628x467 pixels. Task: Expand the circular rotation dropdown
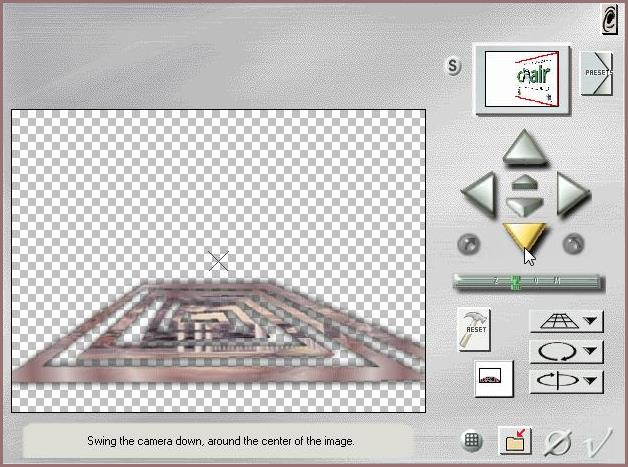pyautogui.click(x=566, y=351)
